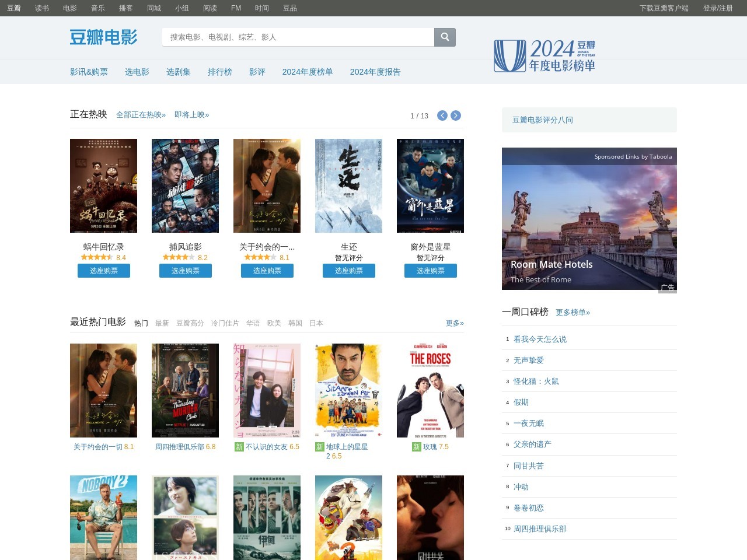The image size is (747, 560).
Task: Open the 2024年度报告 navigation tab
Action: pyautogui.click(x=375, y=72)
